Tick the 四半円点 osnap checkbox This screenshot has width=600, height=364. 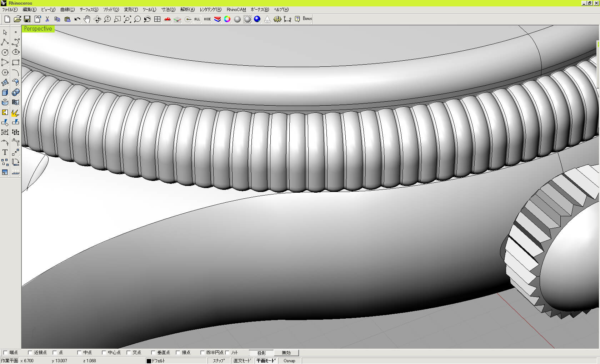[202, 353]
